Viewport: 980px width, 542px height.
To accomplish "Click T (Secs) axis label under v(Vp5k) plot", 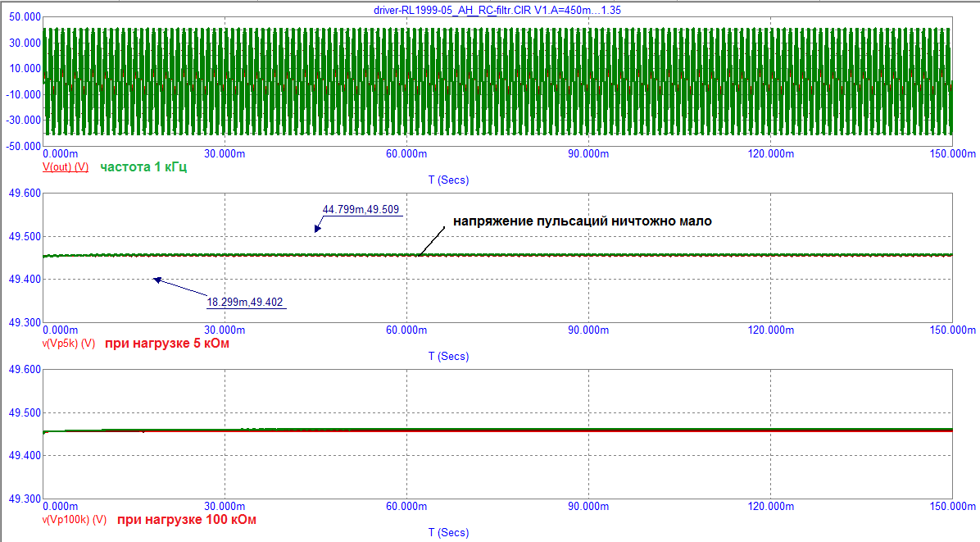I will point(448,357).
